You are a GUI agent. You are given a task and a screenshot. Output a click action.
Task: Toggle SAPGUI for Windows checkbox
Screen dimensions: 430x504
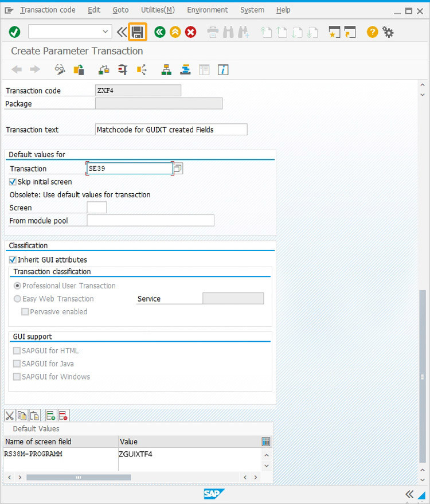17,376
